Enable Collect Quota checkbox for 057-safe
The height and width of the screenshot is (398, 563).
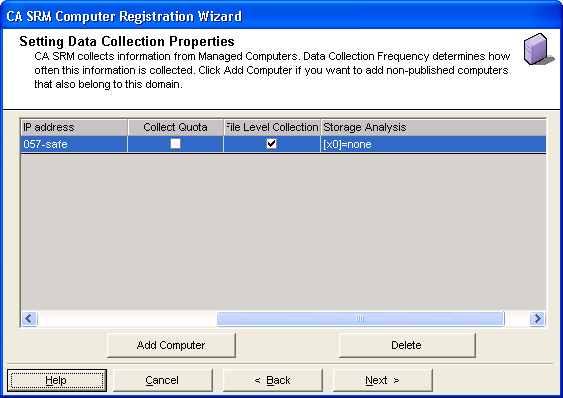175,144
